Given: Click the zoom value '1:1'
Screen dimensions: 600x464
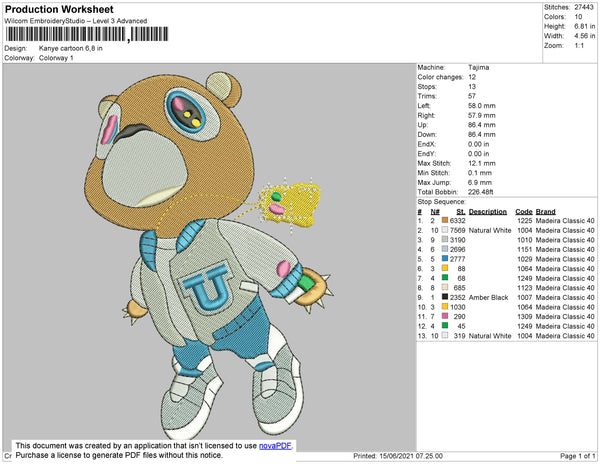Looking at the screenshot, I should (579, 46).
